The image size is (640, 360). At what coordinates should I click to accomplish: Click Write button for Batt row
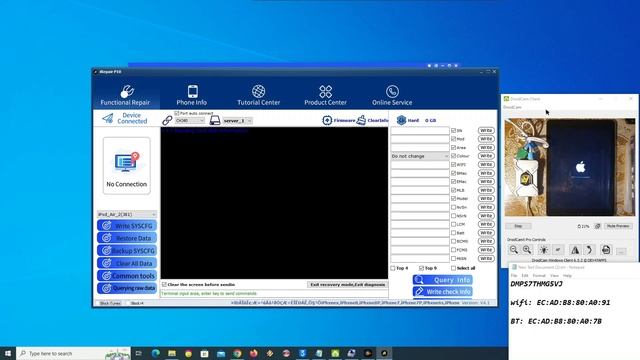click(x=486, y=233)
